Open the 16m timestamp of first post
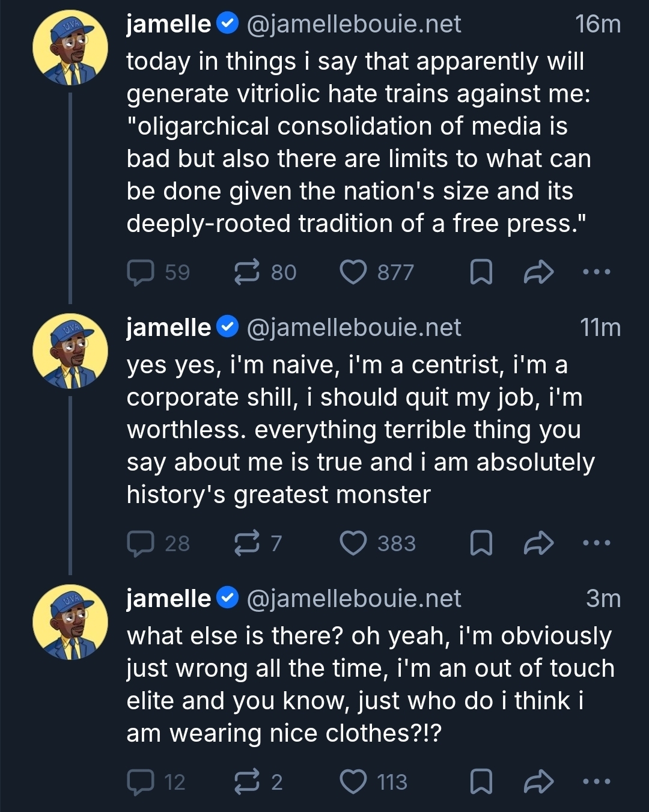 [x=597, y=24]
